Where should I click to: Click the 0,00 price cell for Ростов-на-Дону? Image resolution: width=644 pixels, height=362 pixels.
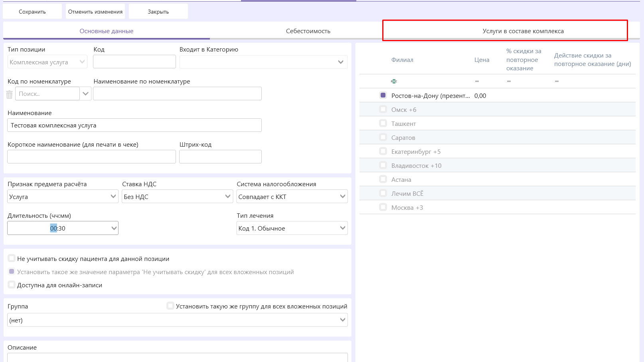(480, 95)
